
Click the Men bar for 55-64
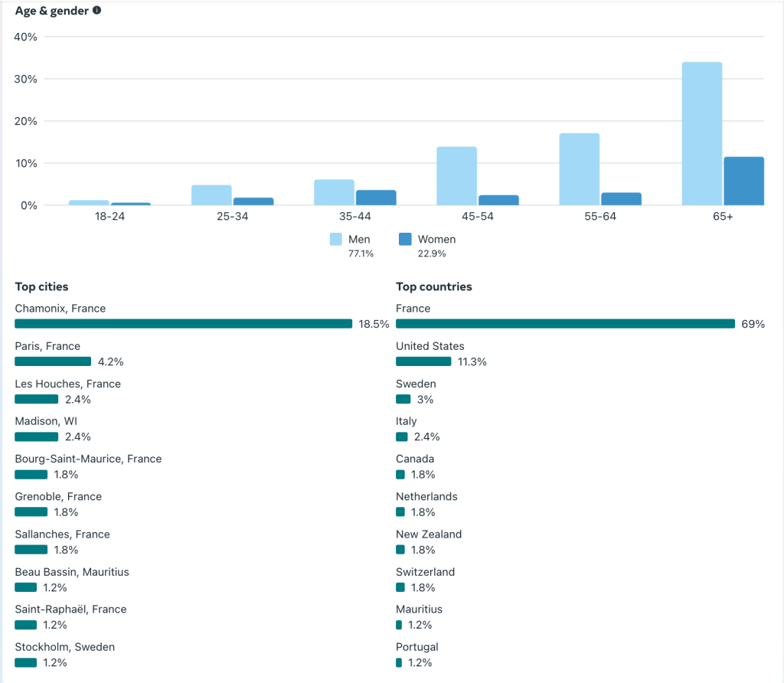click(x=579, y=169)
